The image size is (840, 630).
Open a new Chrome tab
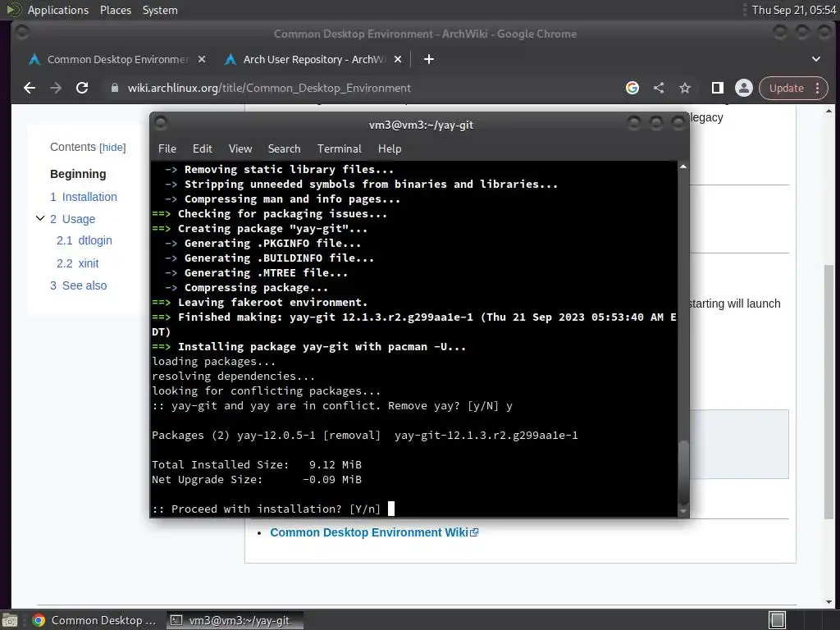pyautogui.click(x=428, y=59)
